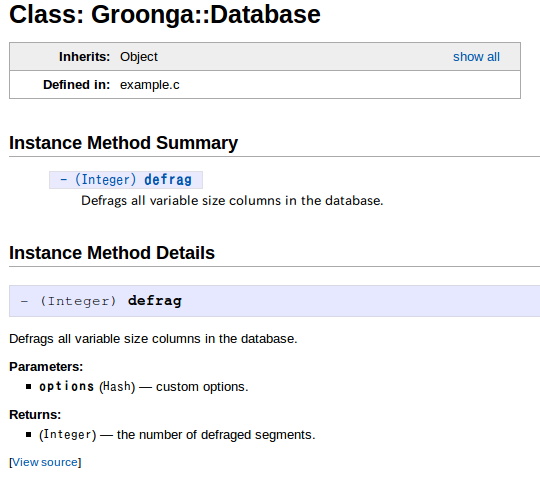Click the 'options' parameter name
The image size is (540, 482).
tap(66, 387)
